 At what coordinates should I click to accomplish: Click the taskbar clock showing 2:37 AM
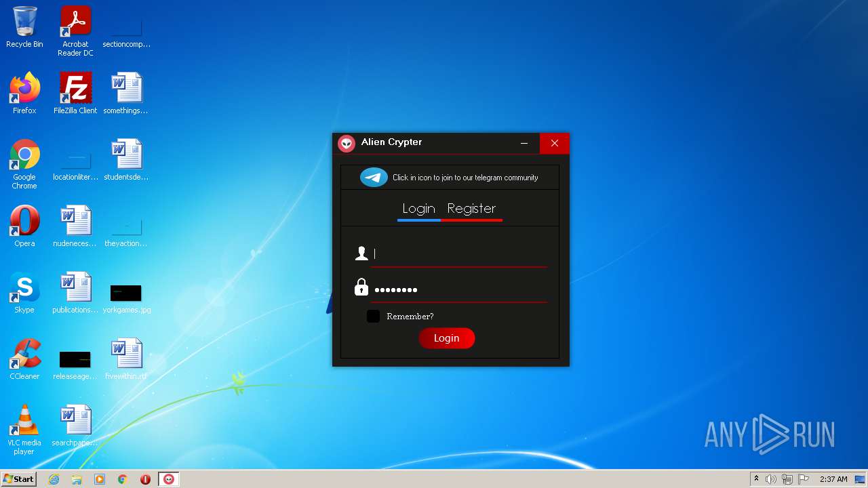833,479
